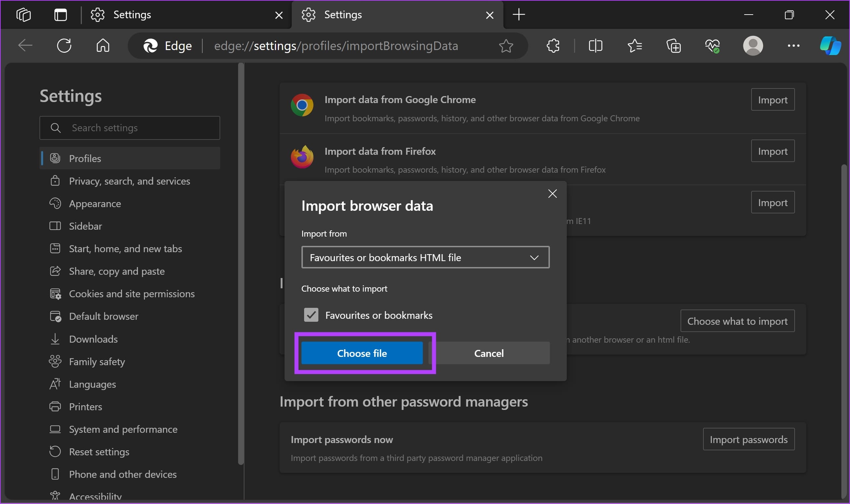This screenshot has width=850, height=504.
Task: Click the Search settings input field
Action: click(x=130, y=128)
